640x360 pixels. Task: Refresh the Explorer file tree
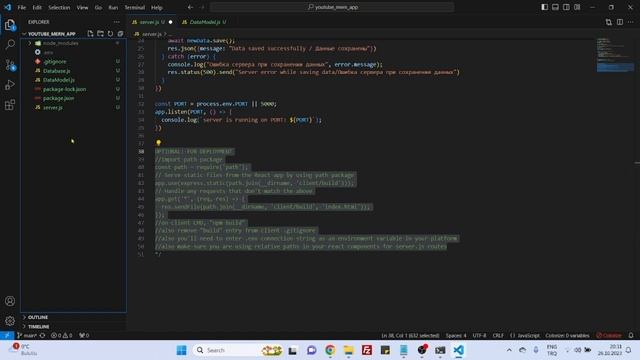coord(110,33)
